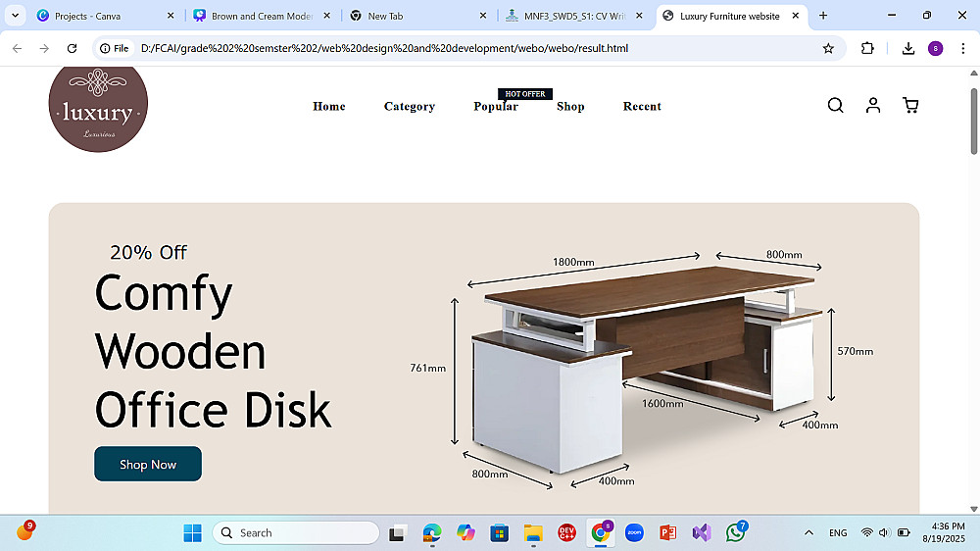Click the Shop Now button
The height and width of the screenshot is (551, 980).
148,464
